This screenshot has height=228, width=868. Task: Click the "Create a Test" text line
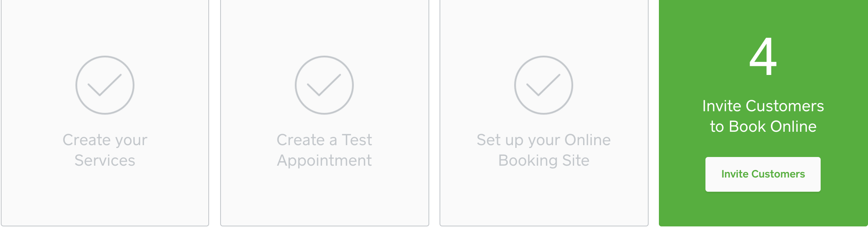[324, 140]
